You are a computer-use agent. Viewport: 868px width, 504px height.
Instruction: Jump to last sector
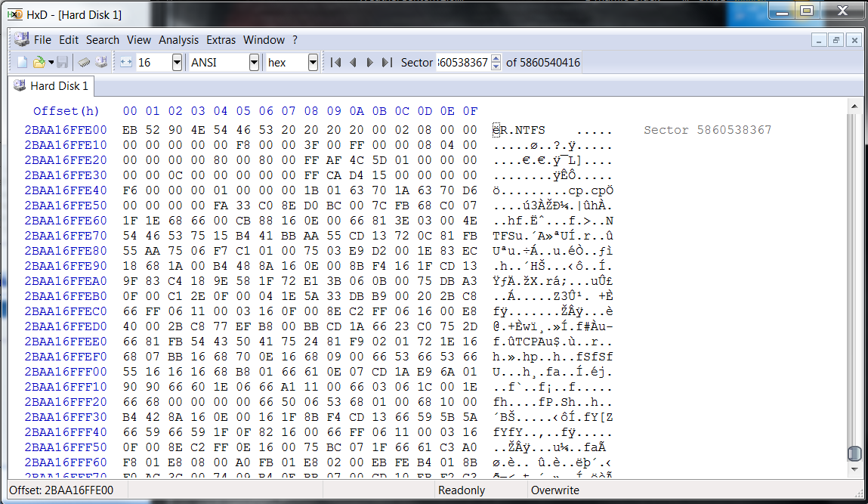[387, 62]
